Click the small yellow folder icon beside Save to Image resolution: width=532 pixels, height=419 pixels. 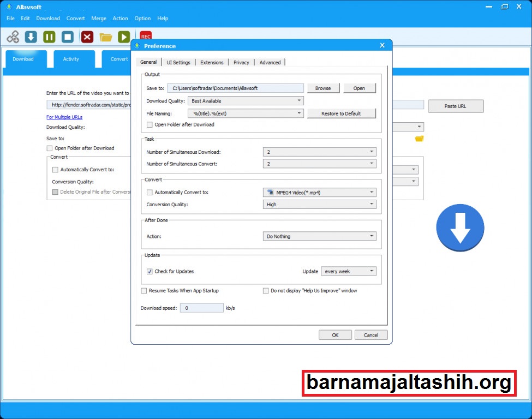420,139
